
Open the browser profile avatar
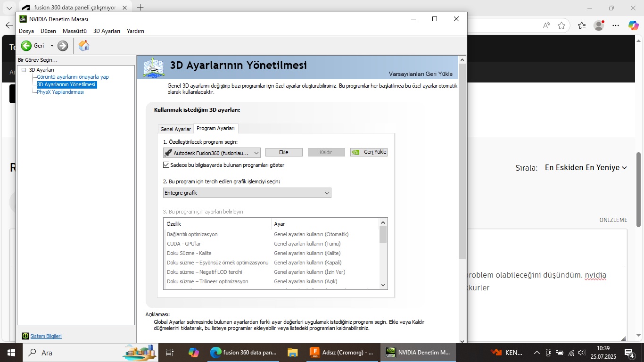599,25
